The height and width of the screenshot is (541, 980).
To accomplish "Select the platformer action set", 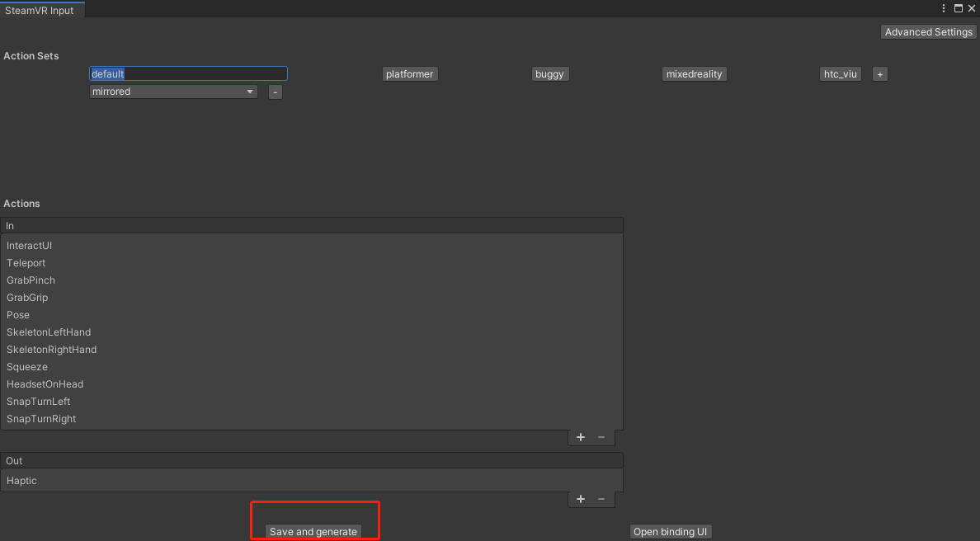I will [x=409, y=73].
